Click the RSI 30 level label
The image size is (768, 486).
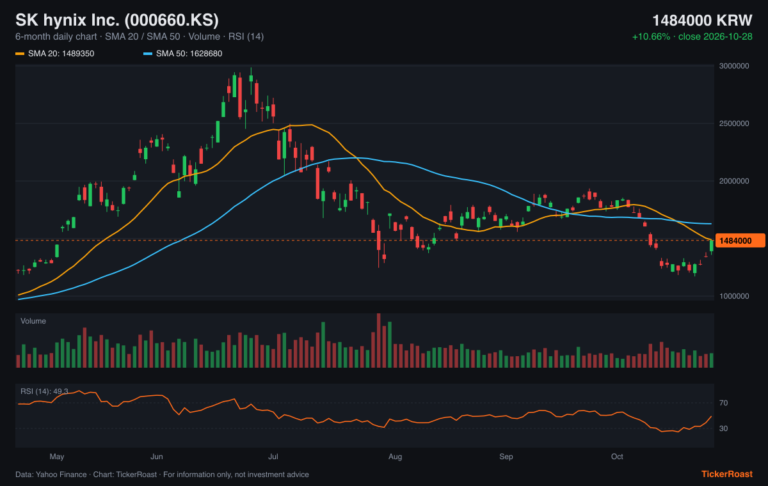[x=723, y=429]
